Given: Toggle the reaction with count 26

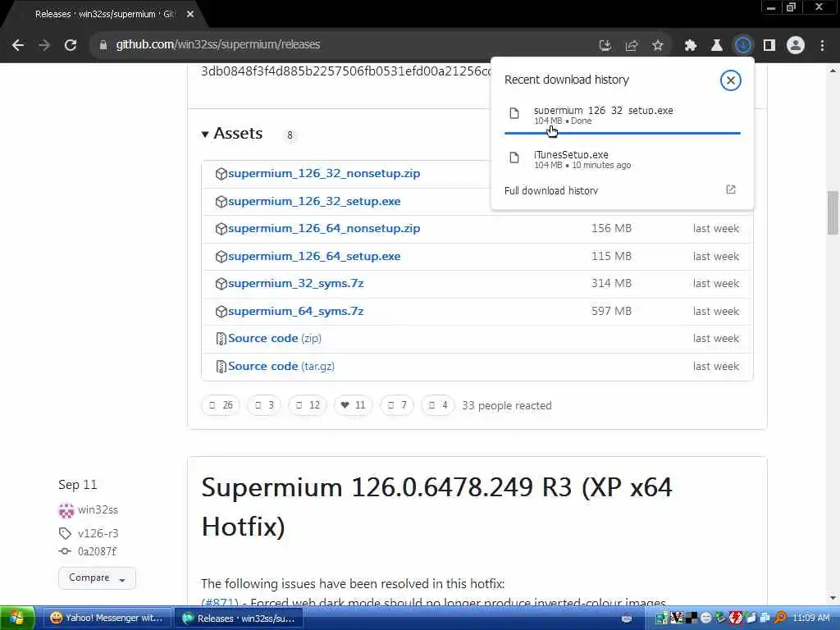Looking at the screenshot, I should click(x=220, y=405).
